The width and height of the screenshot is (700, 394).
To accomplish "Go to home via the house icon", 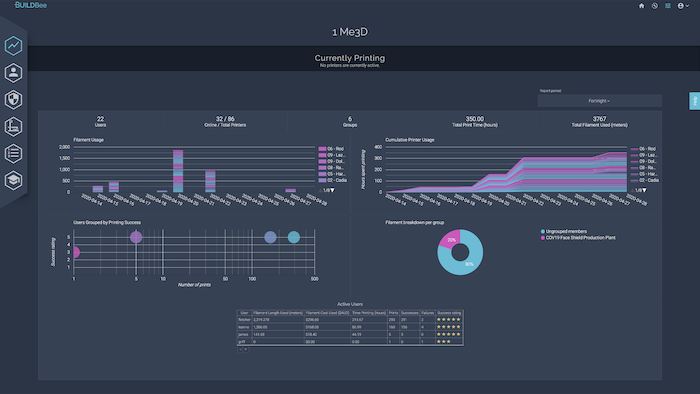I will pos(642,6).
